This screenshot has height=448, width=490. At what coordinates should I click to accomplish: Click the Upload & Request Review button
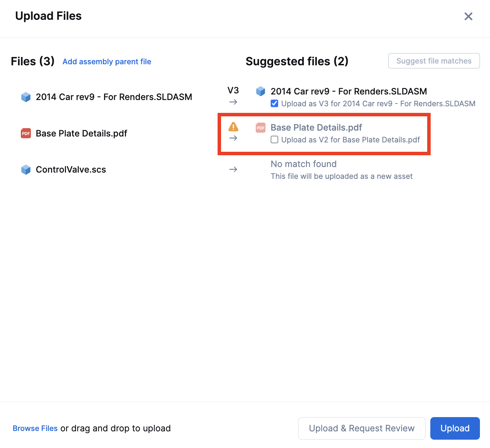[x=361, y=428]
